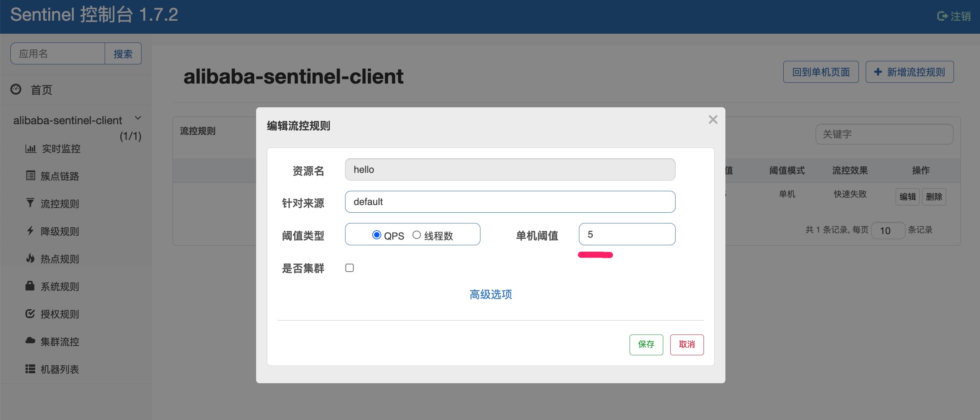Screen dimensions: 980x420
Task: Click the Sentinel 控制台 1.7.2 title
Action: point(94,15)
